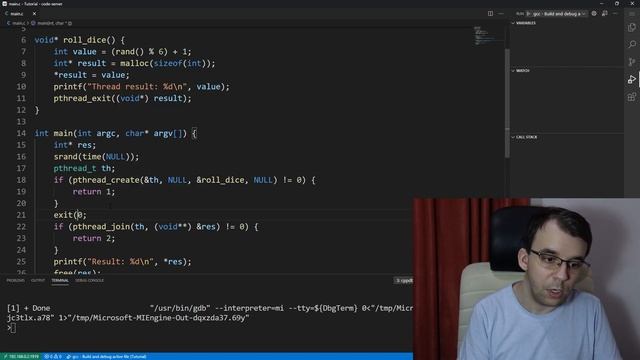
Task: Open the editor More Actions ellipsis
Action: (x=501, y=13)
